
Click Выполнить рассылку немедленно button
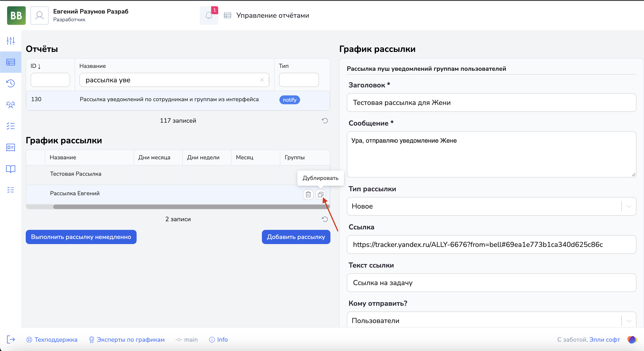[81, 237]
